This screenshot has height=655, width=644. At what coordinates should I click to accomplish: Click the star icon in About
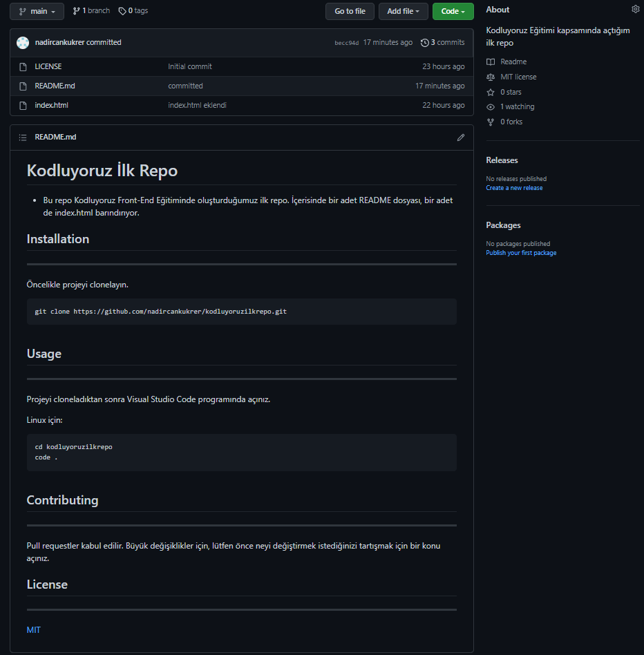(491, 92)
